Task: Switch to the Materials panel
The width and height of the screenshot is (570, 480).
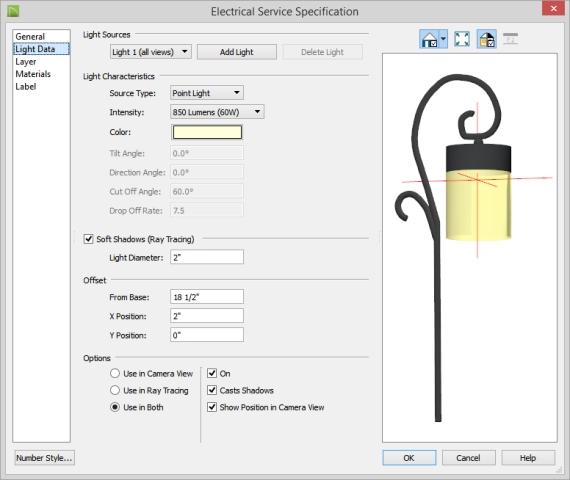Action: coord(33,74)
